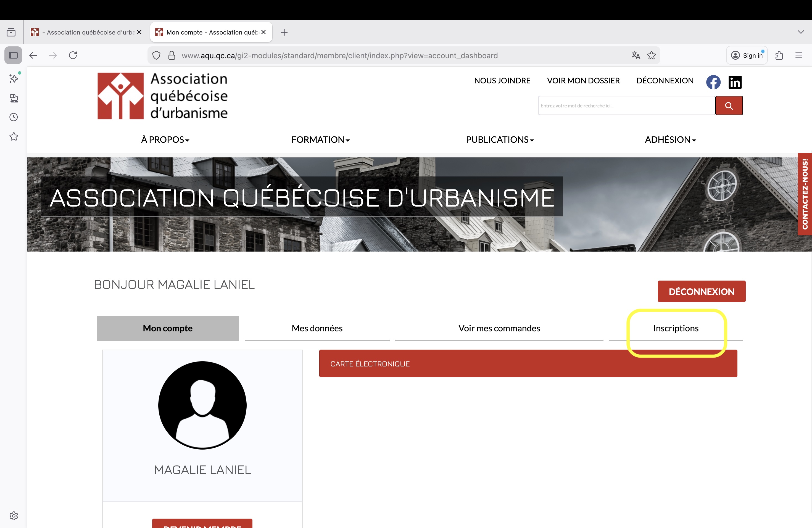This screenshot has height=528, width=812.
Task: Open the Facebook page icon
Action: point(713,82)
